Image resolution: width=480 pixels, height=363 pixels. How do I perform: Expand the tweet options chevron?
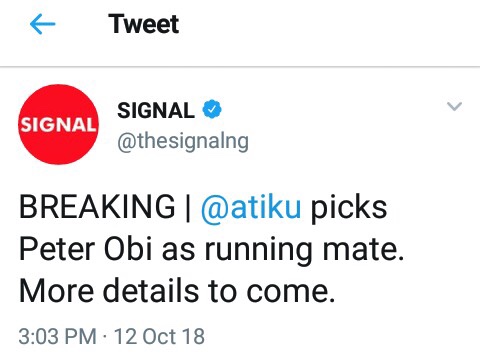(x=454, y=106)
